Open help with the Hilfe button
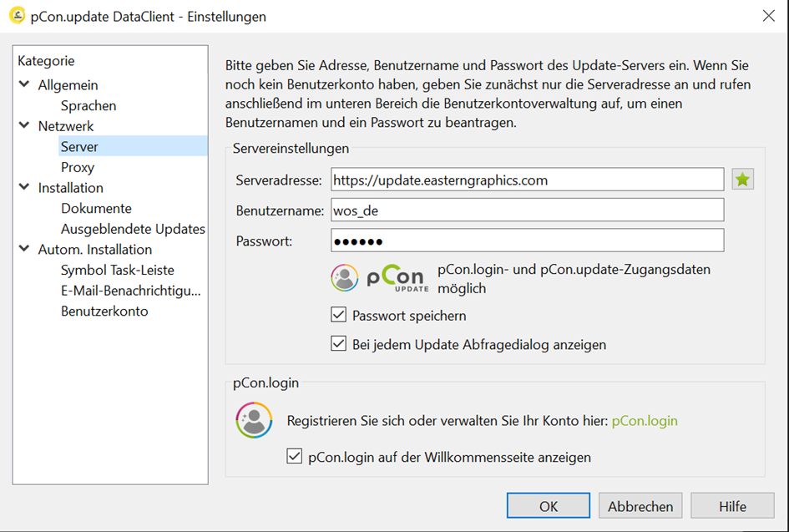Viewport: 789px width, 532px height. pos(733,506)
